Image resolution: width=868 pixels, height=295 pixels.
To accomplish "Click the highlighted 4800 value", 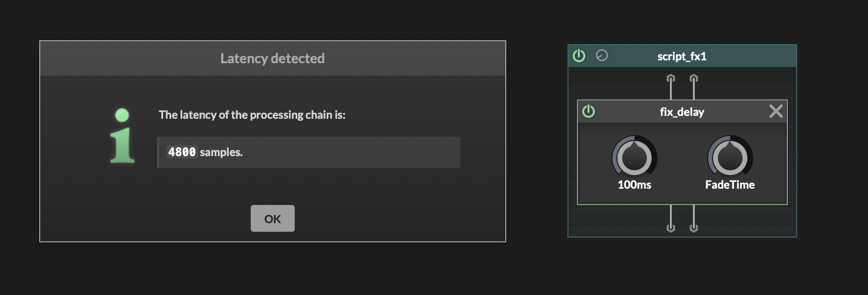I will (182, 152).
